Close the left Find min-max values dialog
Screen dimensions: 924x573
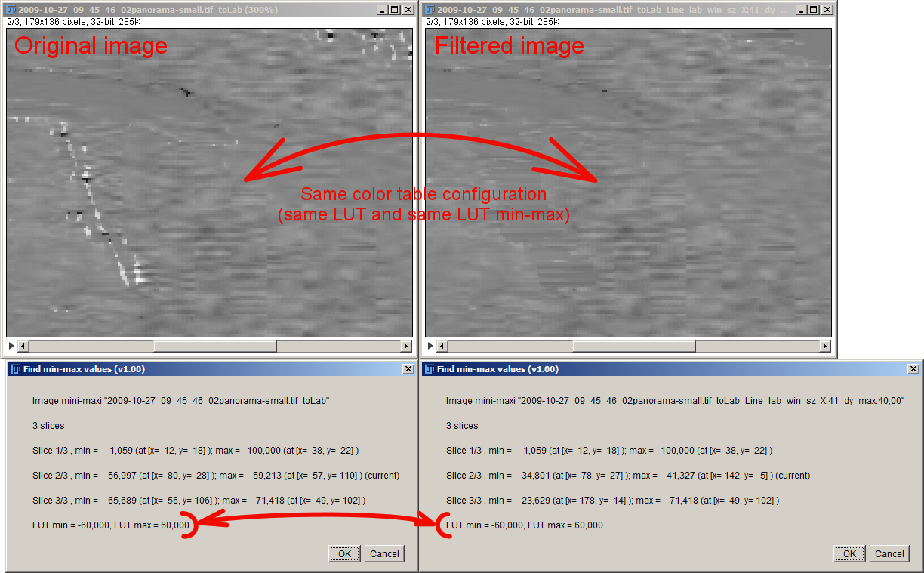click(408, 369)
